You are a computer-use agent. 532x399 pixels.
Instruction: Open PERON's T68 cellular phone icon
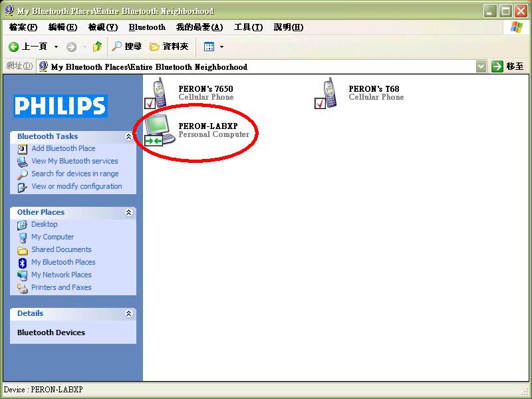click(327, 93)
